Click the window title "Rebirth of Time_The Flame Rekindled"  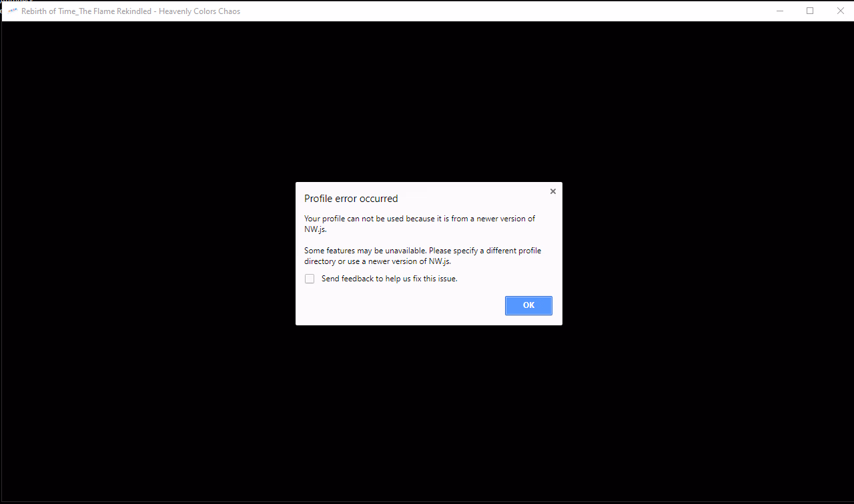click(87, 11)
